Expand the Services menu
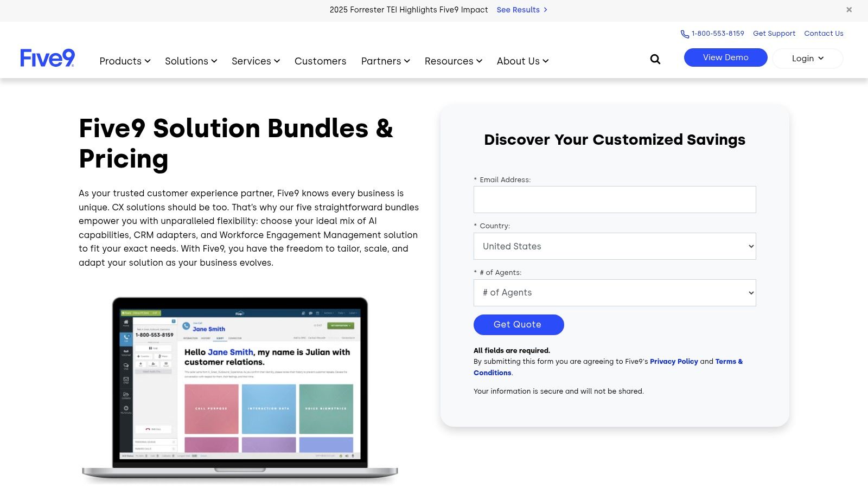The image size is (868, 488). (x=256, y=61)
